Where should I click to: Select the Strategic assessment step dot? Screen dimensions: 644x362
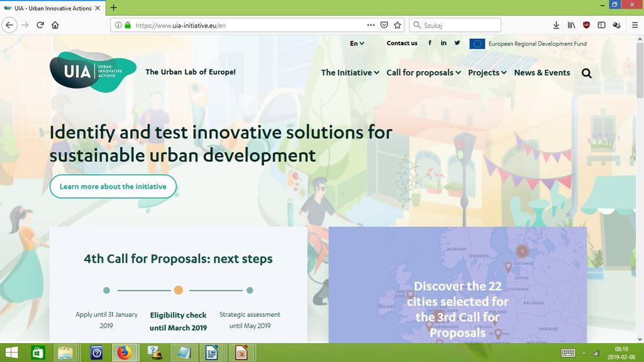pyautogui.click(x=250, y=290)
